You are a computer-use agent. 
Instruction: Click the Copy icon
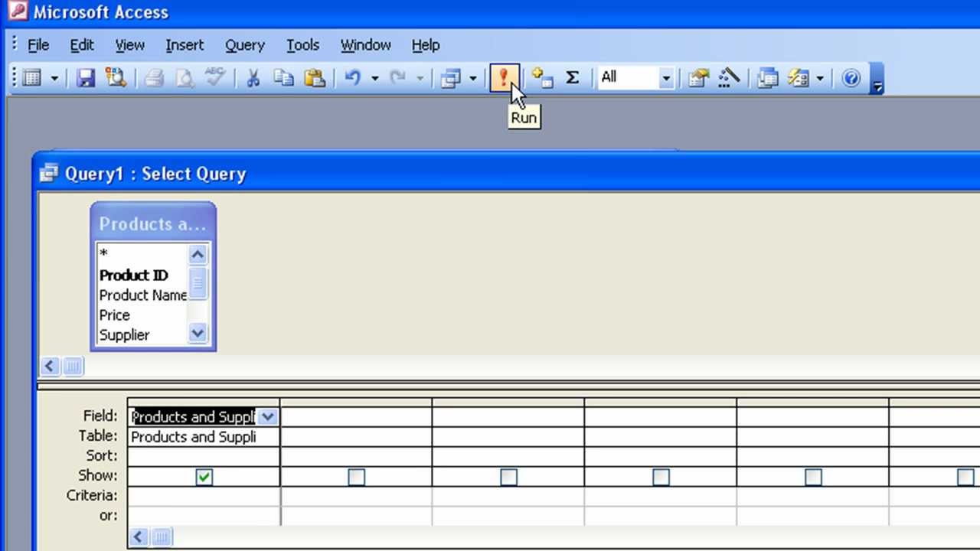tap(283, 77)
